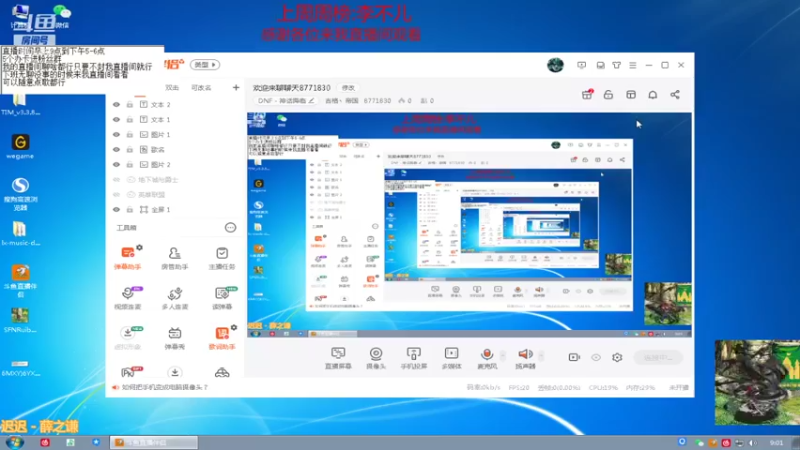Switch to the second scene tab
This screenshot has height=450, width=800.
[x=172, y=88]
